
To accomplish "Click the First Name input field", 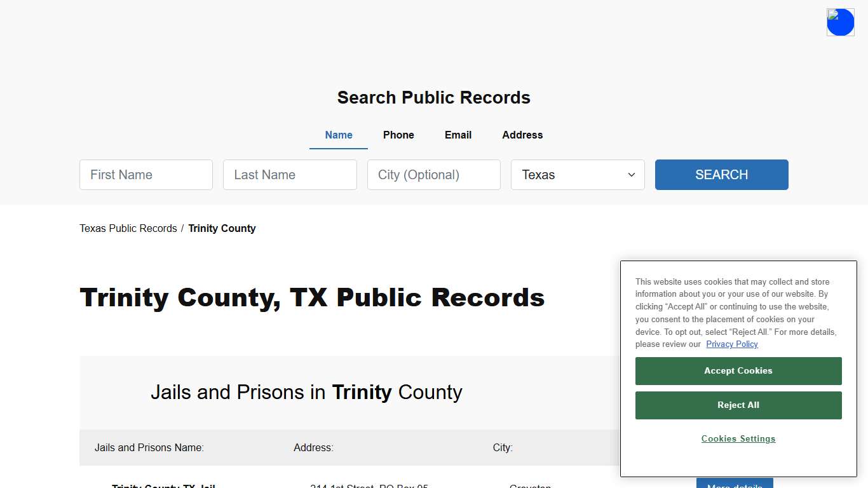I will click(146, 175).
